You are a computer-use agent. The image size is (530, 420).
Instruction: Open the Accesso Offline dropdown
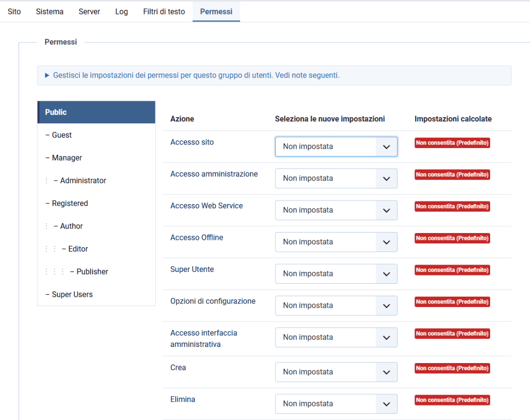click(336, 242)
